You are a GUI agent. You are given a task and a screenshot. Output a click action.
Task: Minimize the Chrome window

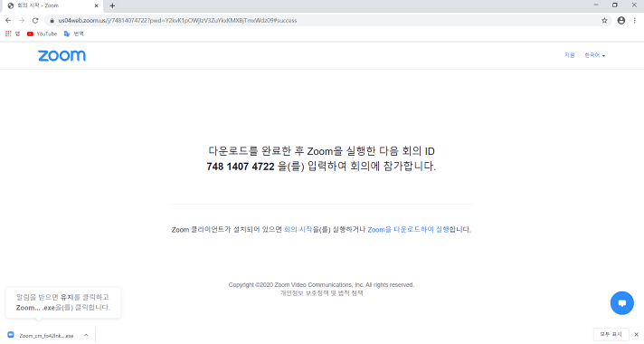coord(596,5)
